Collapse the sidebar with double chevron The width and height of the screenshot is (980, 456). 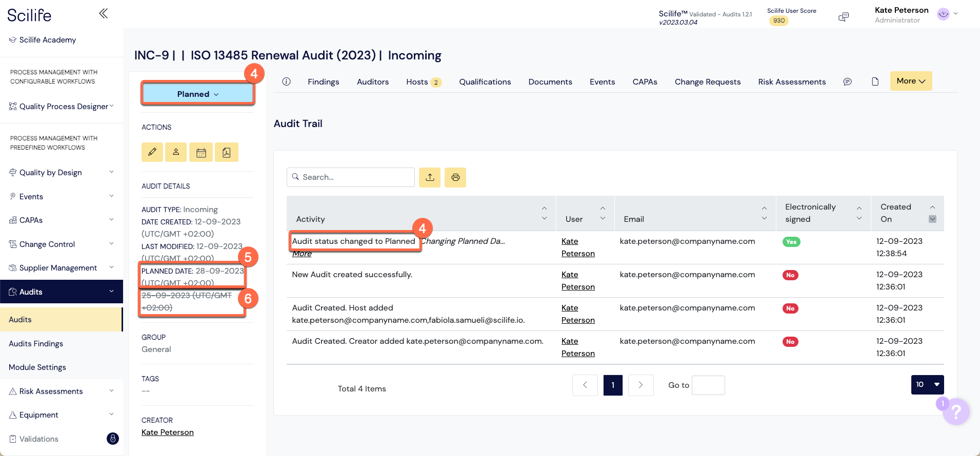(x=103, y=13)
